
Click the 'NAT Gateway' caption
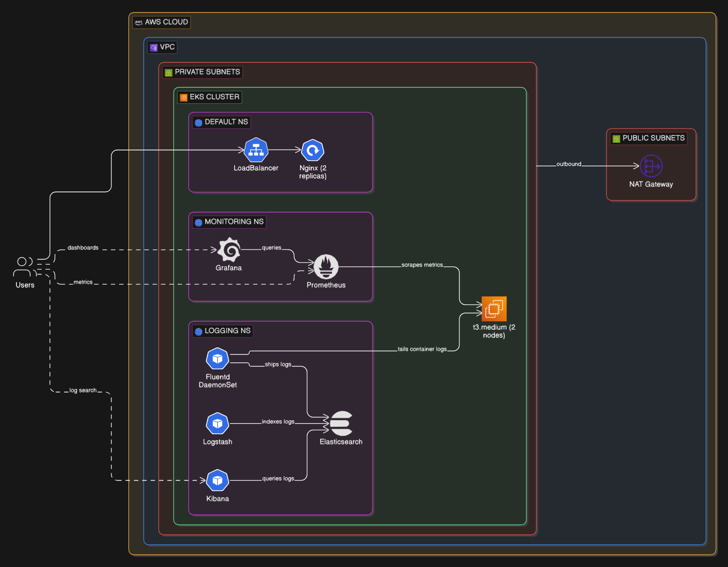click(x=651, y=184)
